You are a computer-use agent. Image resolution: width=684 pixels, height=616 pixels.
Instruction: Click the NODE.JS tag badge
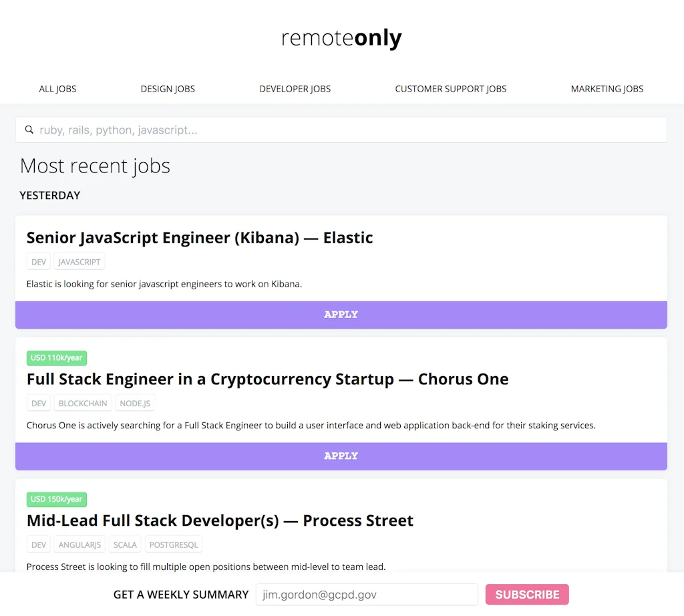135,403
